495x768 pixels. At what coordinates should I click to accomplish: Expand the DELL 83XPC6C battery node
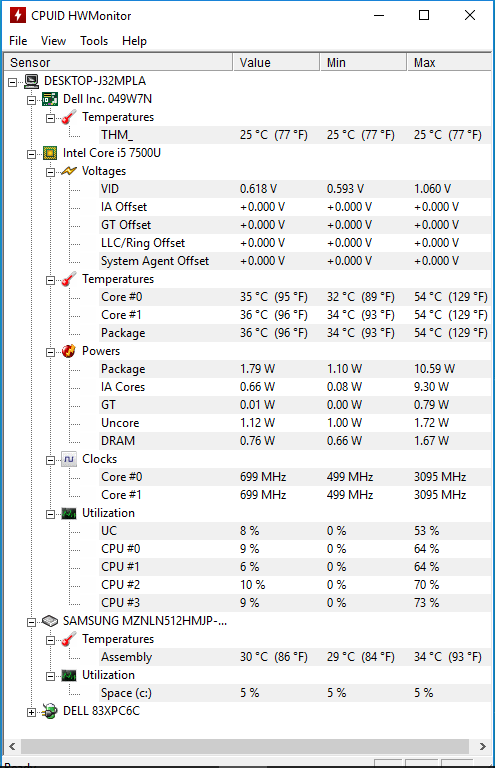(31, 713)
